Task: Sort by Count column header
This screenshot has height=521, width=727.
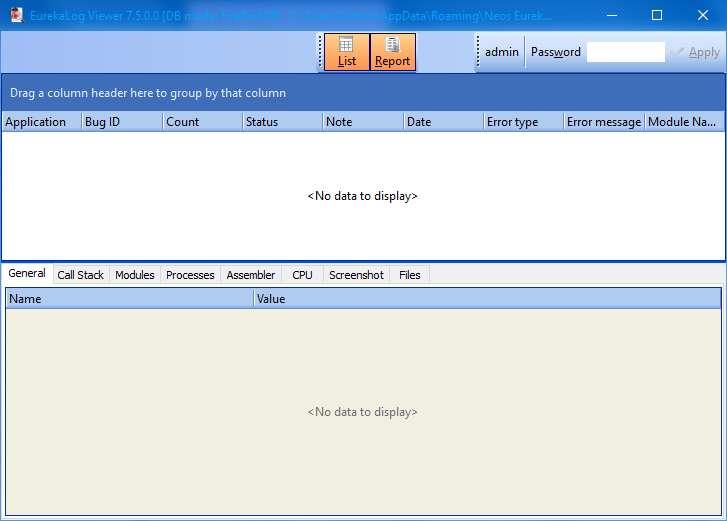Action: pos(203,121)
